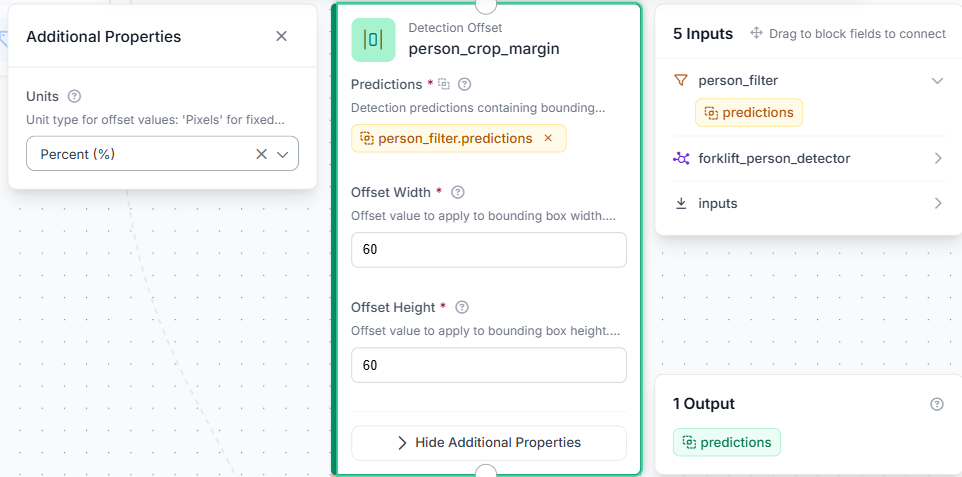Remove the person_filter.predictions chip

pyautogui.click(x=548, y=139)
